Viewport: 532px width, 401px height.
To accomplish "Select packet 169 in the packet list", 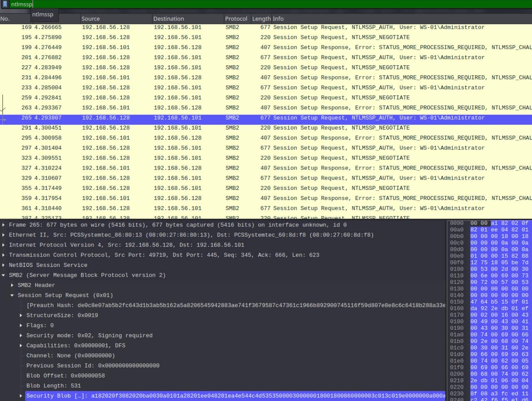I will click(266, 27).
